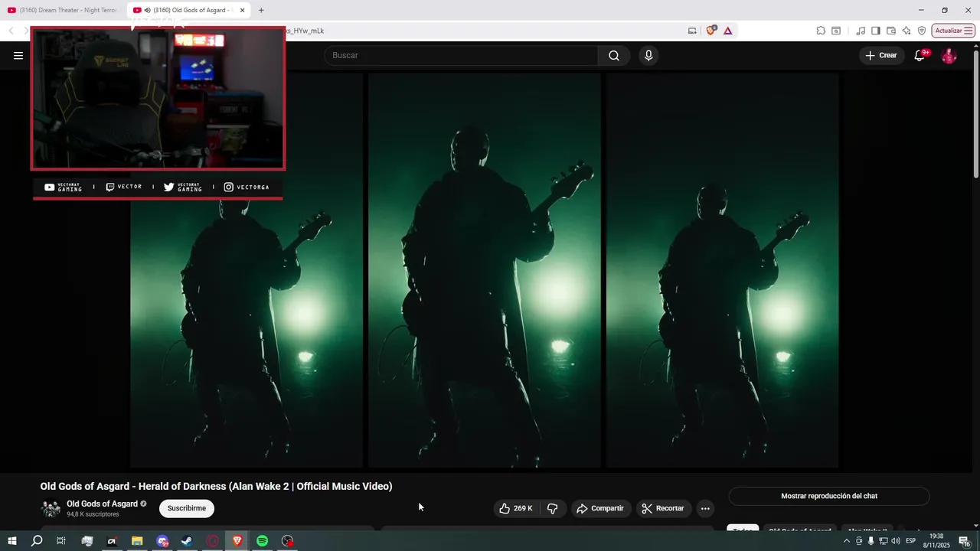Open Discord from taskbar
The image size is (980, 551).
click(x=162, y=541)
